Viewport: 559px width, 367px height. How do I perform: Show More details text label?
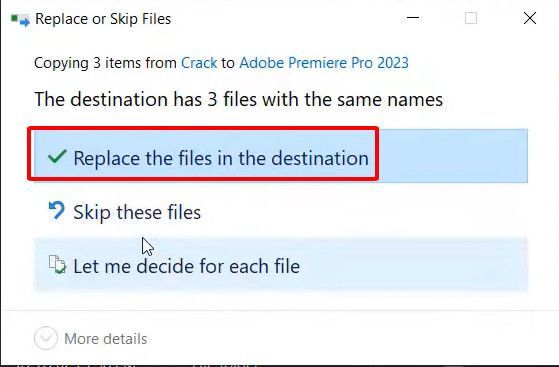tap(106, 339)
